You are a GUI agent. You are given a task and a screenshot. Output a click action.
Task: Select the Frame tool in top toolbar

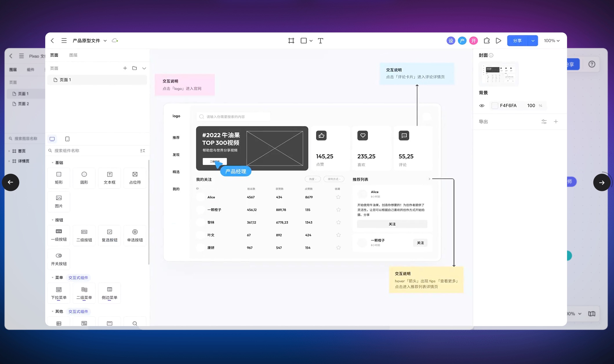pos(291,41)
